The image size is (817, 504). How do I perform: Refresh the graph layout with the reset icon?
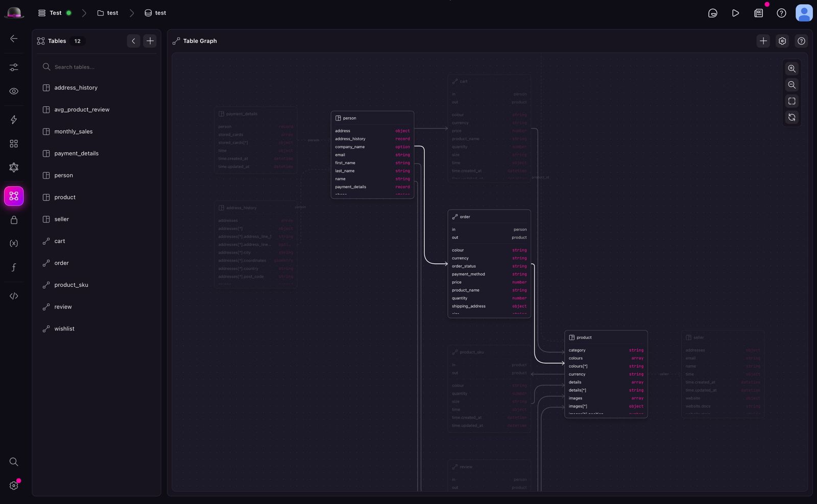(791, 117)
